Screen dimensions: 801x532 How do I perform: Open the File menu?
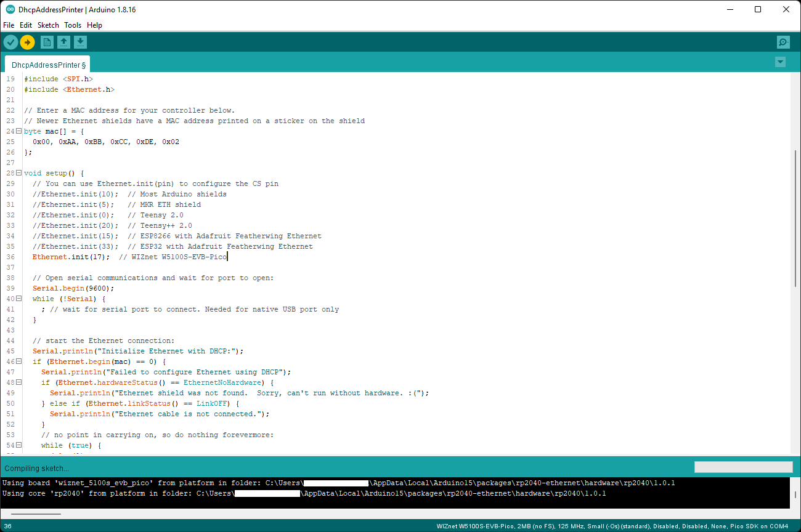[x=9, y=25]
